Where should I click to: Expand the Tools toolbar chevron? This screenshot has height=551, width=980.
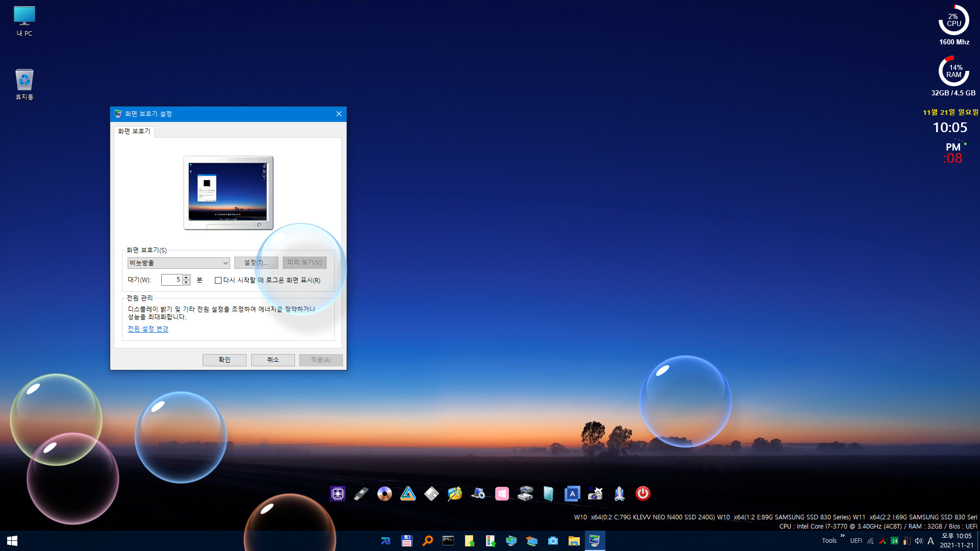pos(843,536)
